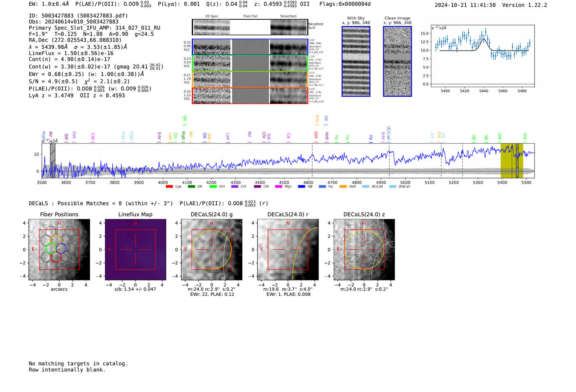
Task: Select the blue-outlined 2D spectrum row
Action: point(250,47)
